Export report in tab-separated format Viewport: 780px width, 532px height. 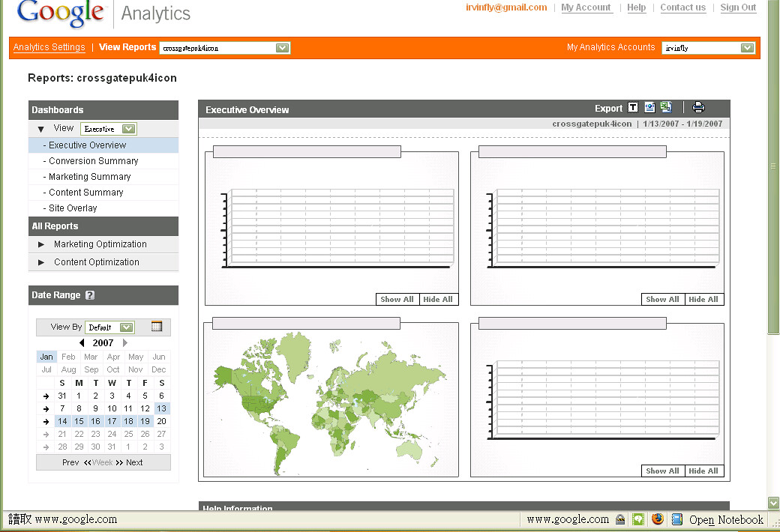[x=632, y=108]
